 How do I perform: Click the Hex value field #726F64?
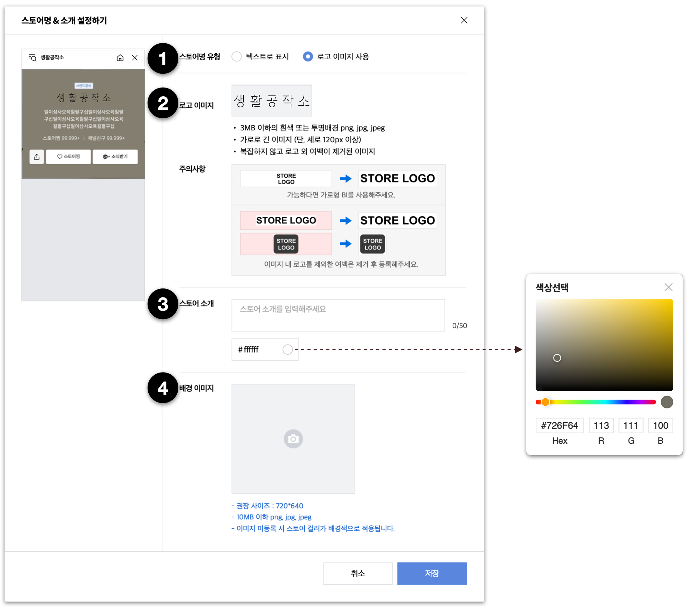coord(559,425)
